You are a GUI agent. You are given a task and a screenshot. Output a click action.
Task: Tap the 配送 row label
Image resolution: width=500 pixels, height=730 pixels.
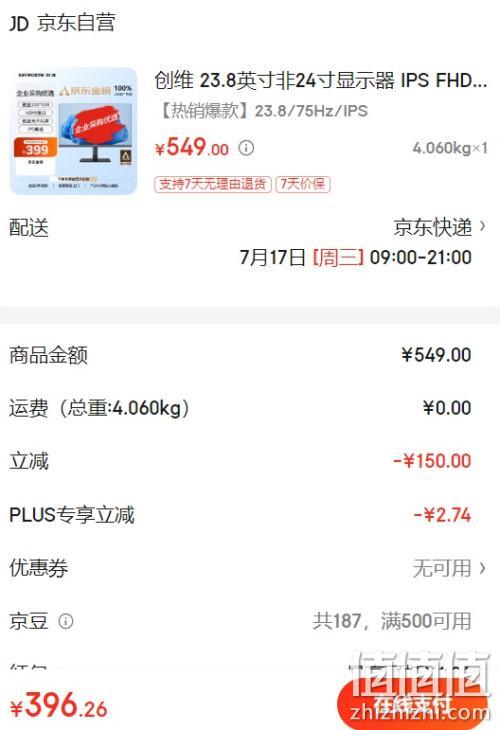tap(29, 228)
